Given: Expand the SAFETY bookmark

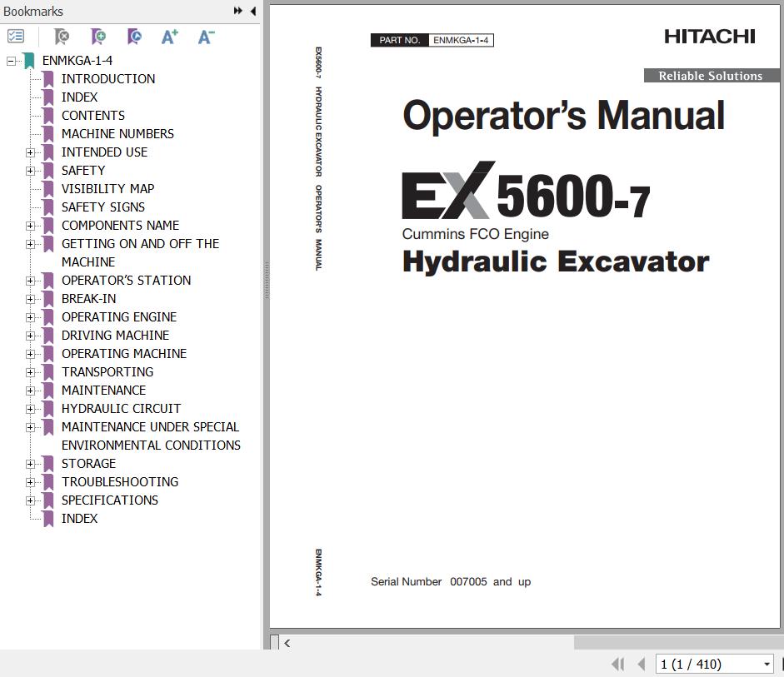Looking at the screenshot, I should pos(30,171).
